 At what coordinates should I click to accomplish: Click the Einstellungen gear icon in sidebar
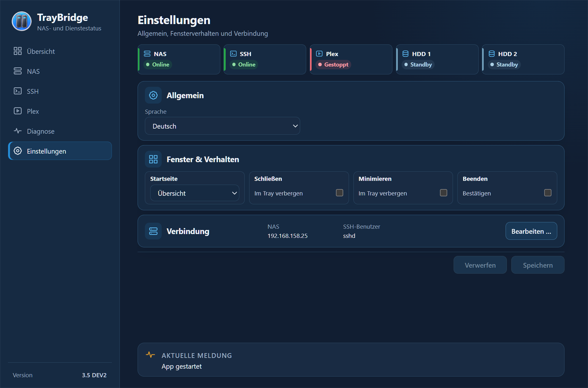coord(18,151)
